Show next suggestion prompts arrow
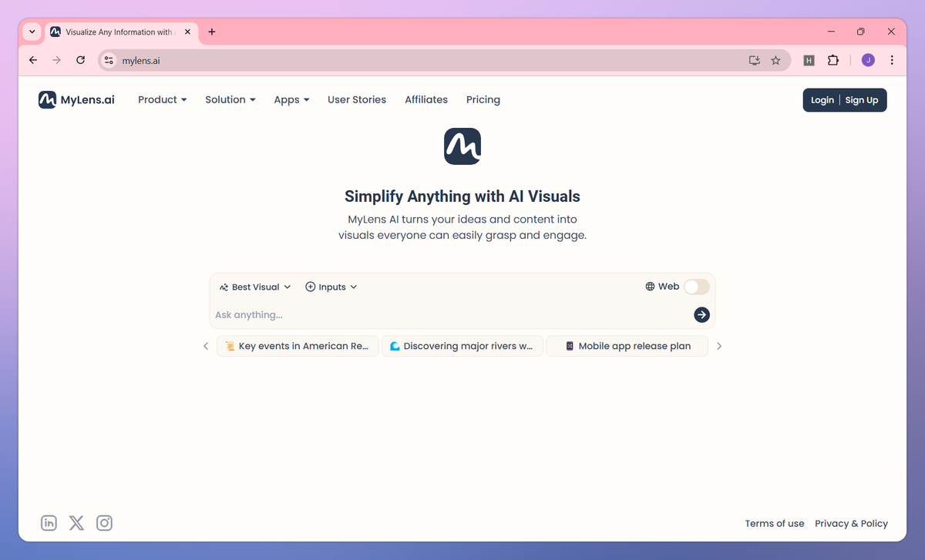 pos(719,346)
